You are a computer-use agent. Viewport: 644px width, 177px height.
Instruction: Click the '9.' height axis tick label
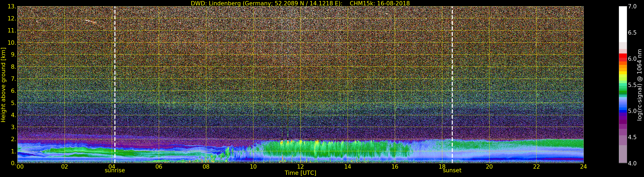[x=14, y=55]
